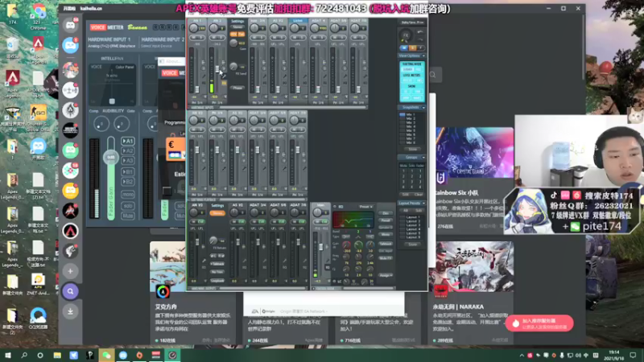Toggle A3 bus on Voicemeeter Input 1
Screen dimensions: 644x362
click(x=128, y=160)
